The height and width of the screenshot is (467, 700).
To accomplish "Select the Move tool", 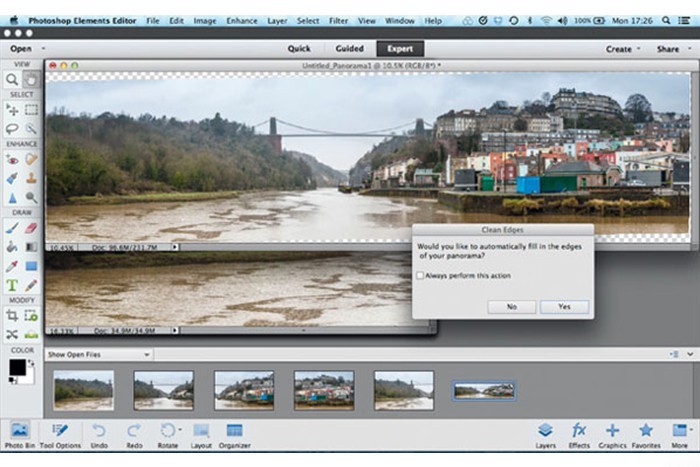I will tap(12, 109).
